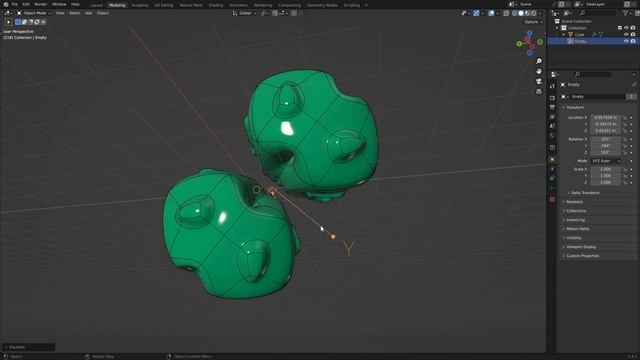This screenshot has width=640, height=360.
Task: Select material preview shading icon
Action: click(x=527, y=13)
